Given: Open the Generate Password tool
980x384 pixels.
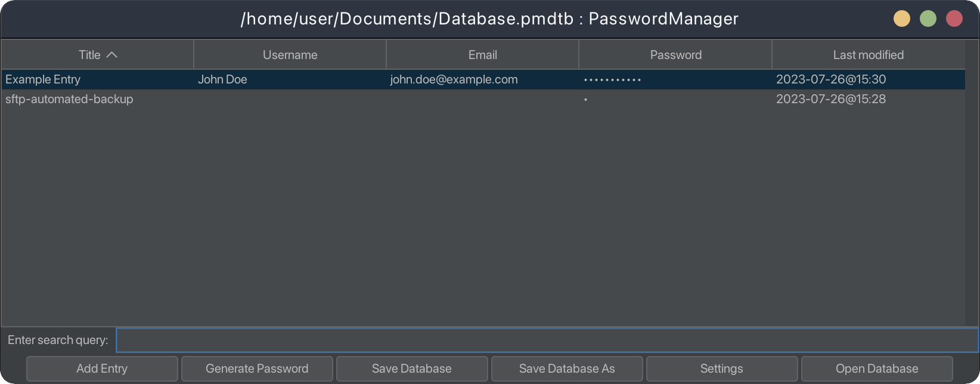Looking at the screenshot, I should (257, 368).
